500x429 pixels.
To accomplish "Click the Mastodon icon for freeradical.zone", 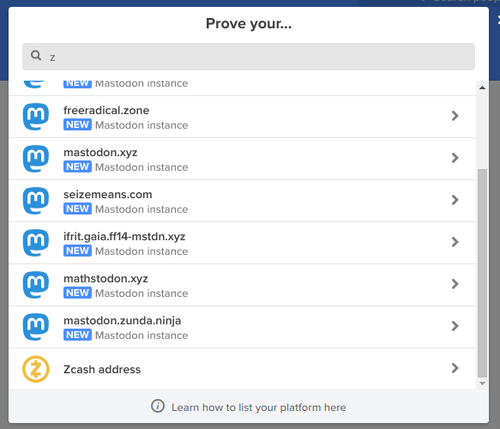I will [36, 117].
